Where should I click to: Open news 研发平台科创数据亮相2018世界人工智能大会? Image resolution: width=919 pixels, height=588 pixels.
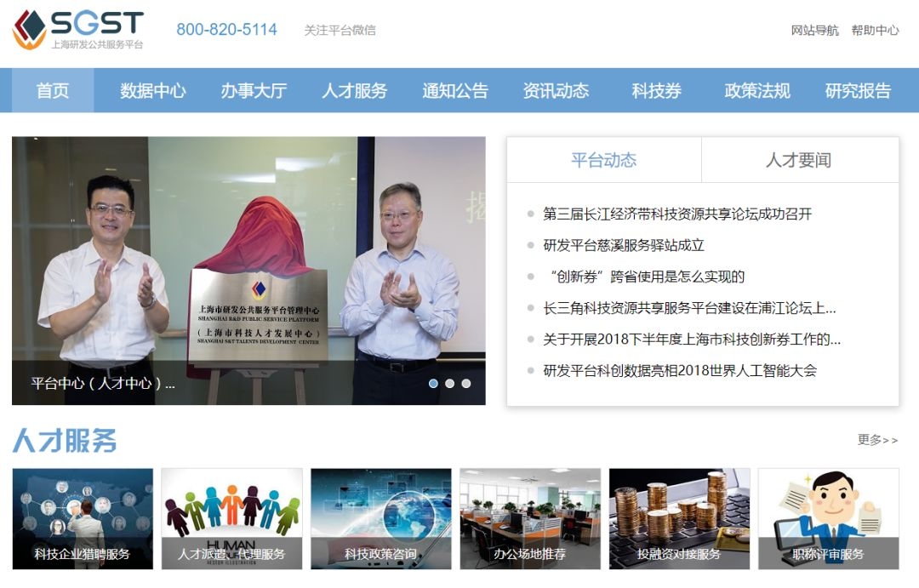[680, 370]
